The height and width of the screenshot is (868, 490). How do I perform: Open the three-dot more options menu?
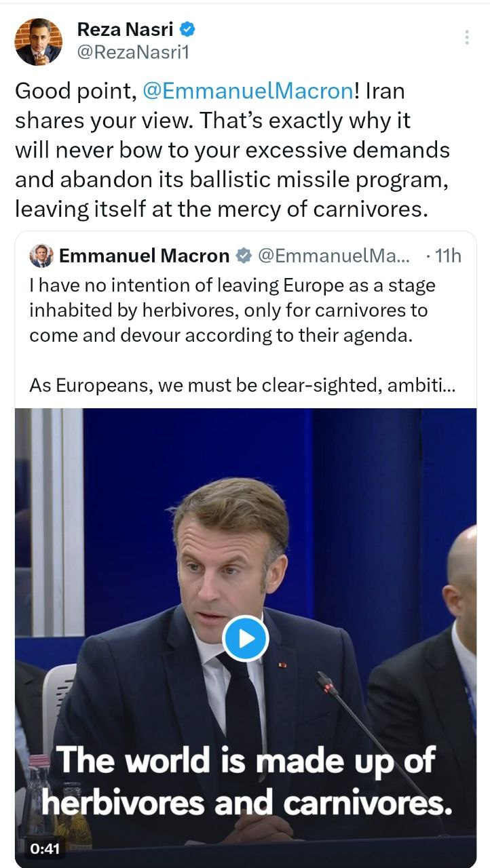pyautogui.click(x=467, y=37)
